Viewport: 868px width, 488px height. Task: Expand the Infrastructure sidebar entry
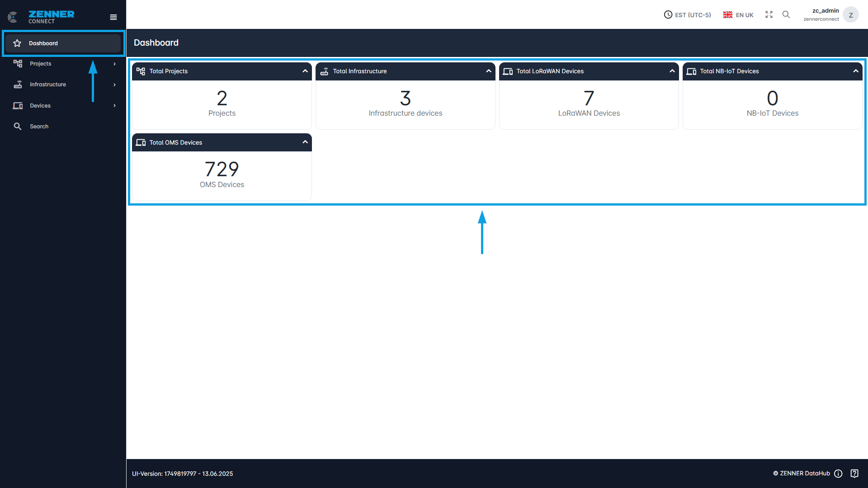tap(114, 84)
